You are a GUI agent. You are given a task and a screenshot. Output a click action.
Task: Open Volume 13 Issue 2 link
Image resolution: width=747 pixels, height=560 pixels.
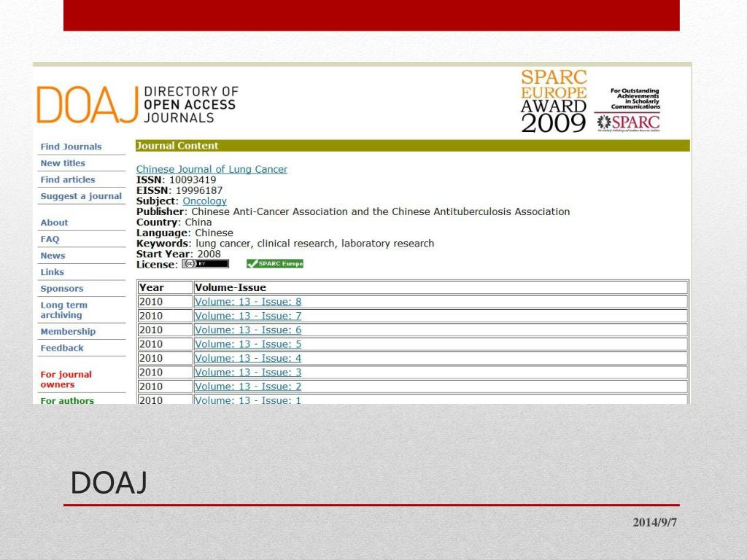coord(248,386)
